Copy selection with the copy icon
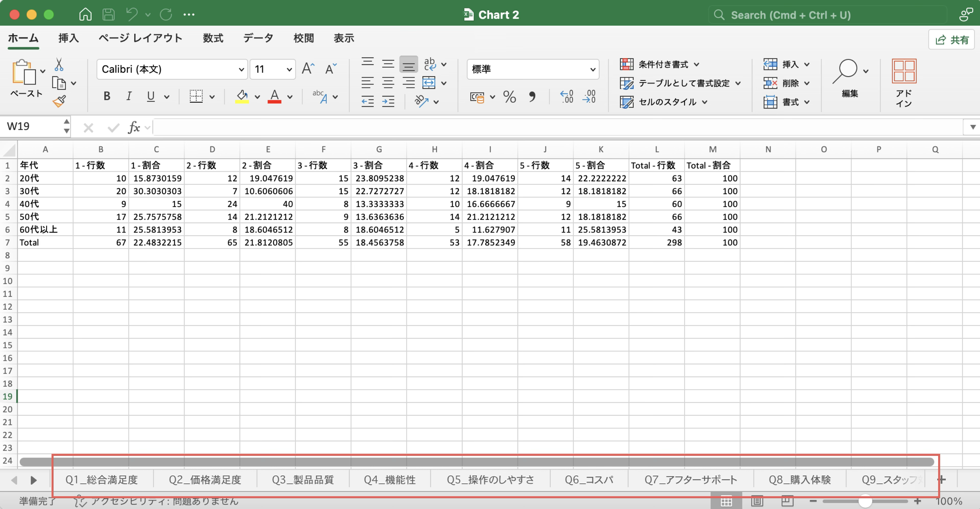Image resolution: width=980 pixels, height=509 pixels. [59, 83]
